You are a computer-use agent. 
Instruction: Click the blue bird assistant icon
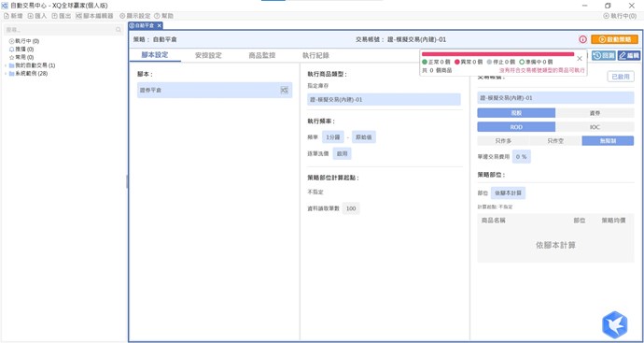tap(615, 325)
